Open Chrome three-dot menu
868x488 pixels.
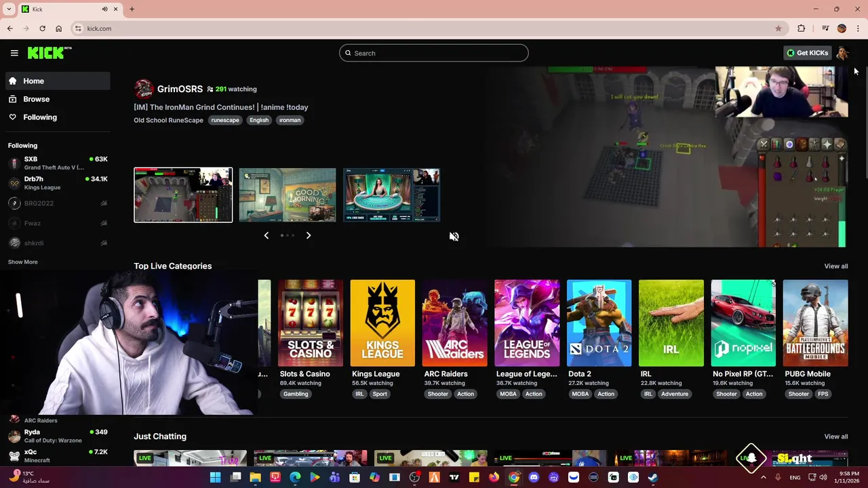858,28
